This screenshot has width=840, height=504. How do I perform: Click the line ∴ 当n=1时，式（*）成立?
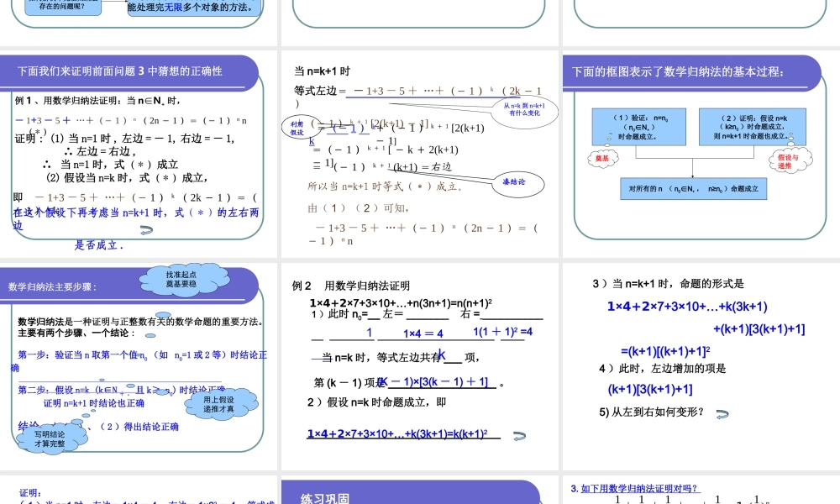[x=110, y=165]
